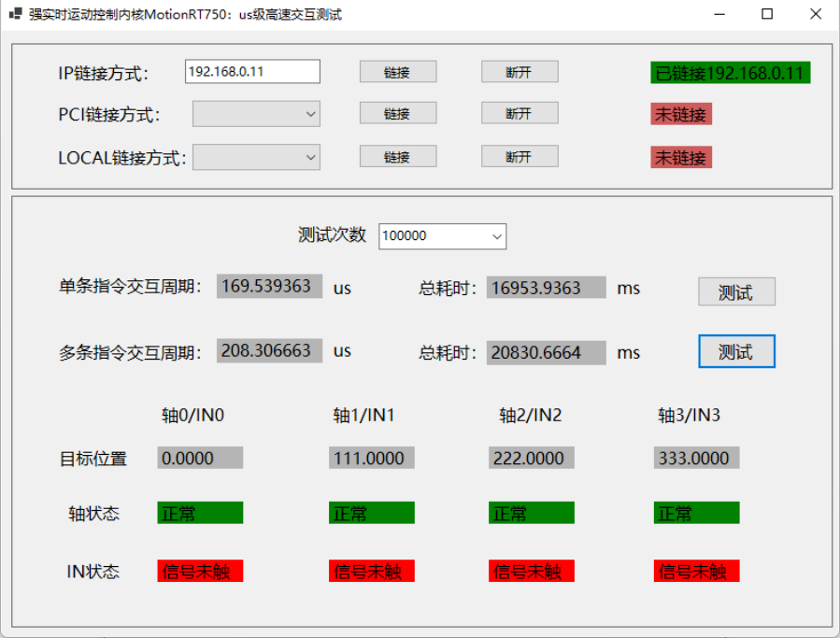Click the 多条指令交互周期 label
840x638 pixels.
130,353
